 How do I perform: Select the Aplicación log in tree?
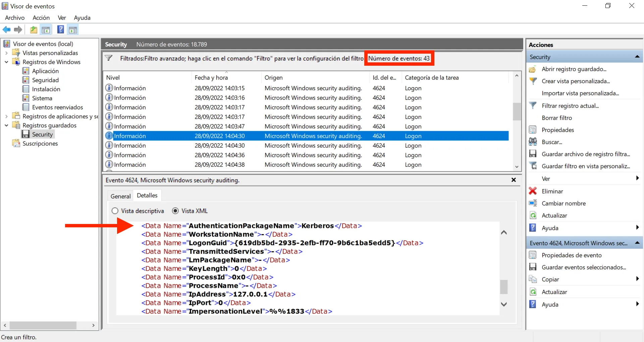(45, 71)
